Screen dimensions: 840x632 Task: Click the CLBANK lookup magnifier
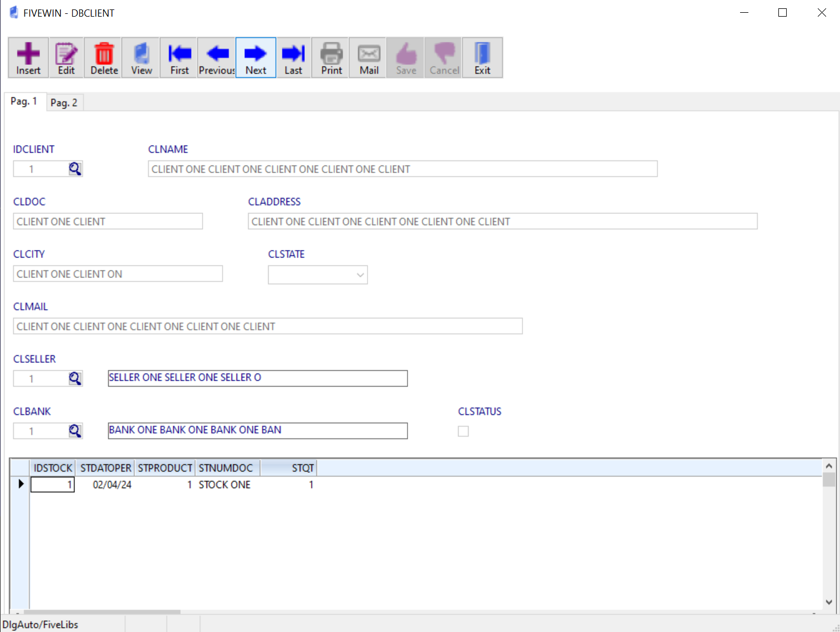(75, 431)
